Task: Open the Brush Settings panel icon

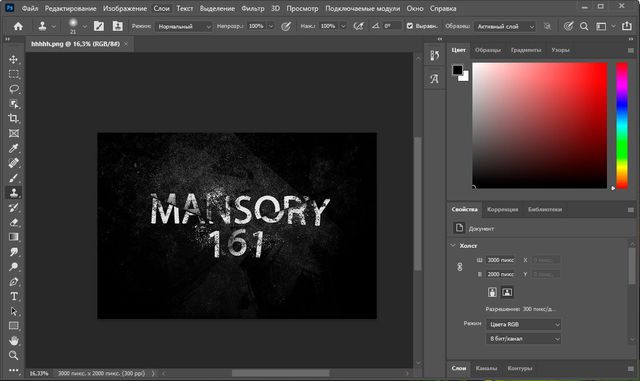Action: [99, 26]
